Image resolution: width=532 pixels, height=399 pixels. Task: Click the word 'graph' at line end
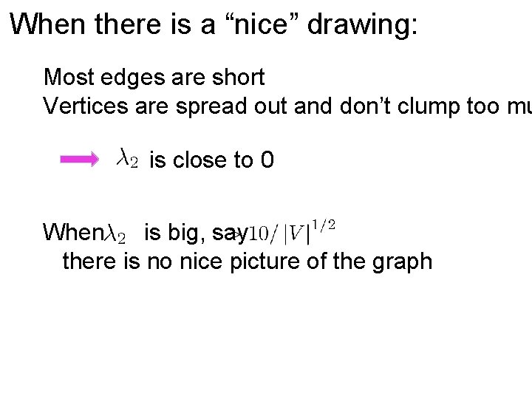pyautogui.click(x=402, y=262)
